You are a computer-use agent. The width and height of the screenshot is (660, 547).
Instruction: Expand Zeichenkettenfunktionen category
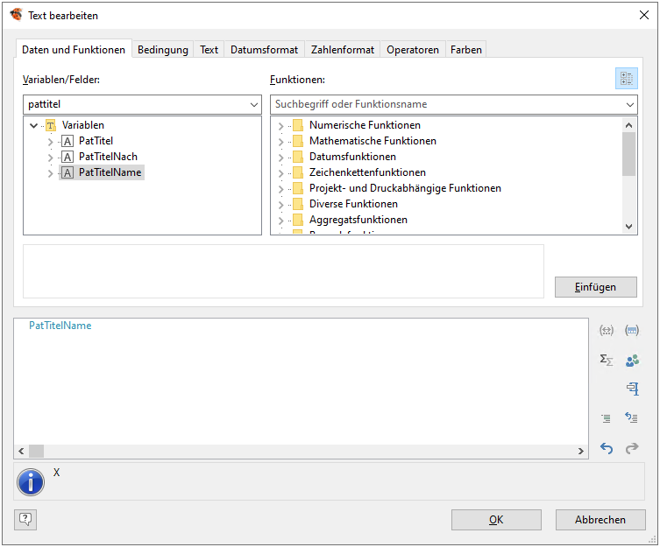[281, 173]
